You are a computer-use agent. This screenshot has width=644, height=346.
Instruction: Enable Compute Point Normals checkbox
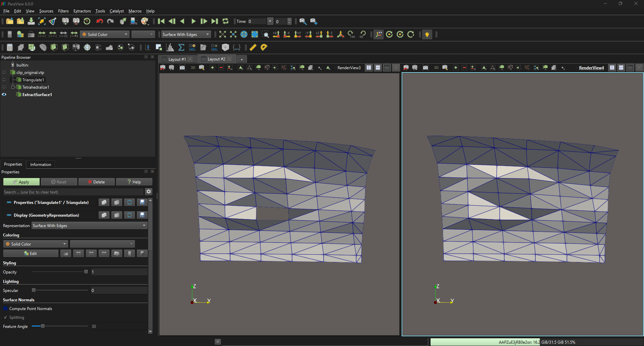[5, 309]
